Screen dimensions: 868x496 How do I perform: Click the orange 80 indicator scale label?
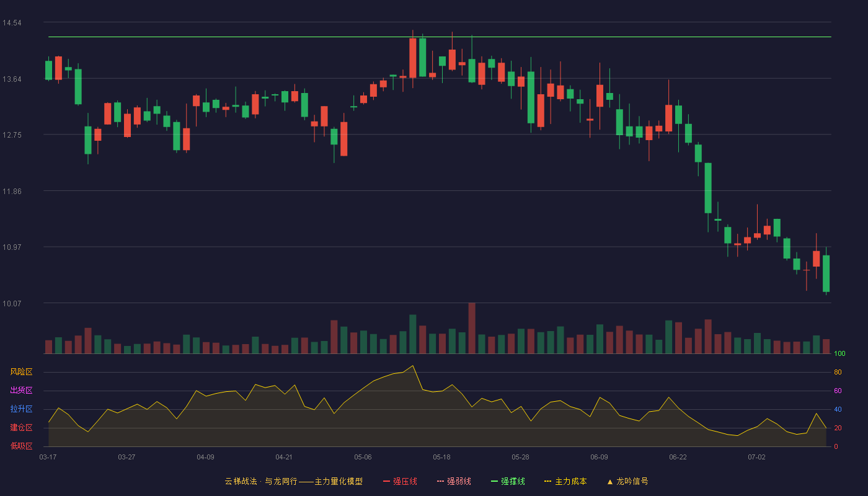[x=838, y=373]
